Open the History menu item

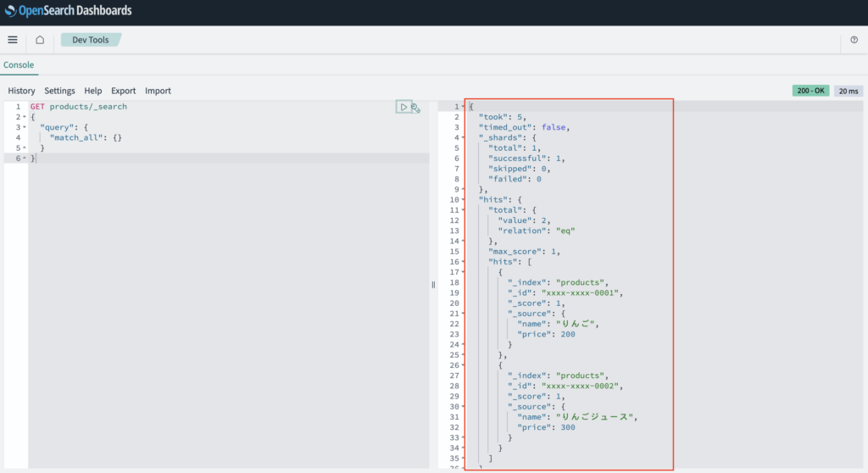coord(22,91)
